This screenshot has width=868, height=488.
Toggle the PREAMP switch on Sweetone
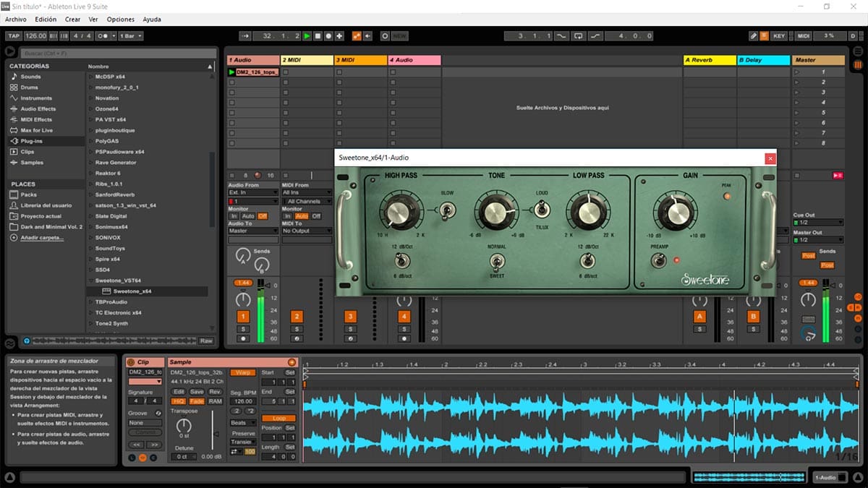click(x=658, y=261)
